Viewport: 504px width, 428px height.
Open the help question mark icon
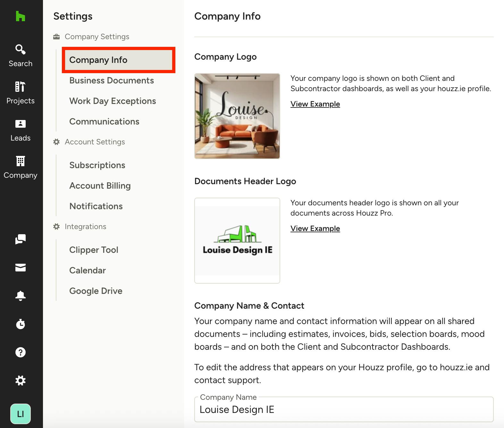(x=21, y=352)
